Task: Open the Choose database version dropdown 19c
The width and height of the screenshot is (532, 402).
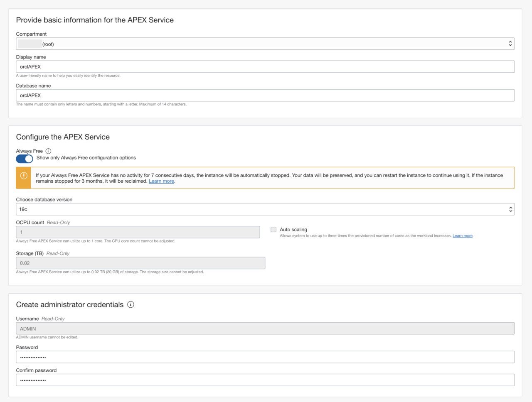Action: coord(265,209)
